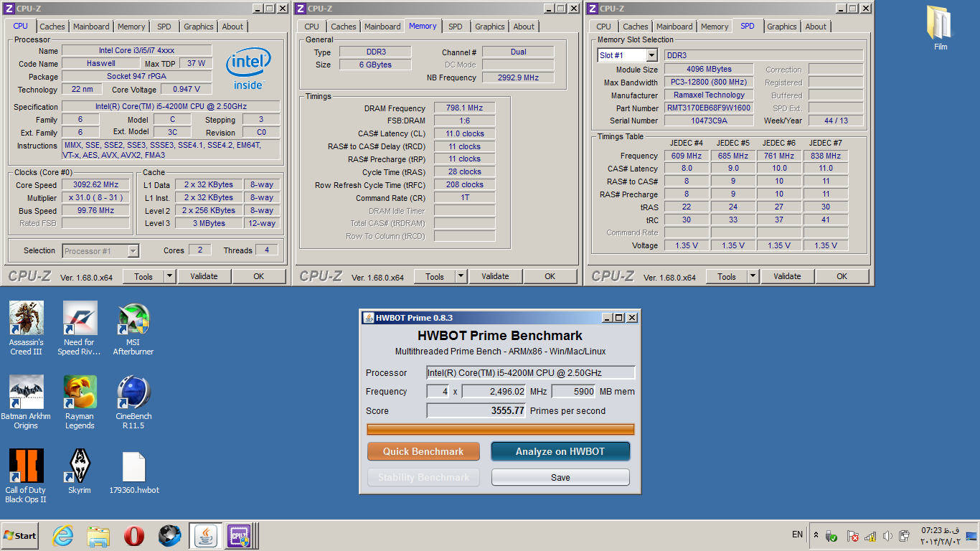Launch Internet Explorer from the taskbar

[63, 535]
